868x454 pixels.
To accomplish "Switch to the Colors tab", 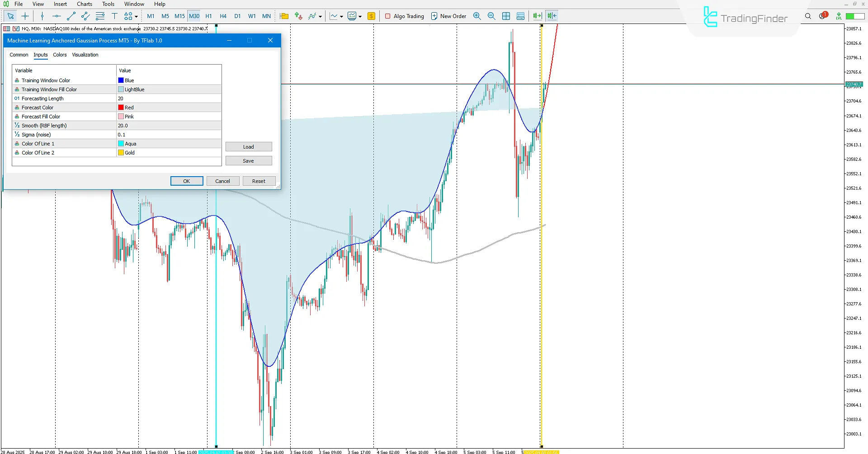I will point(60,55).
